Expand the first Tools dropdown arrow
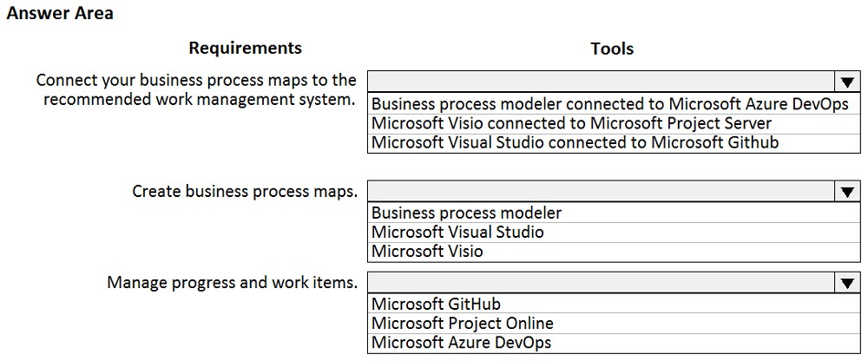868x361 pixels. tap(847, 82)
